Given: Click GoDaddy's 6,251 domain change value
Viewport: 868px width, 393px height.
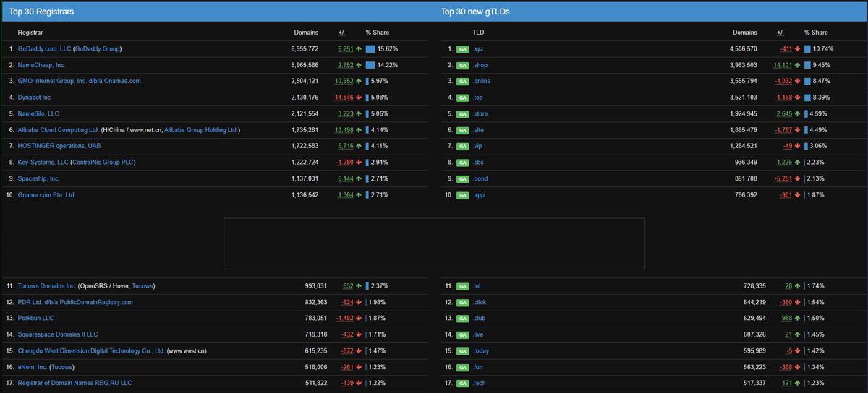Looking at the screenshot, I should (x=345, y=49).
